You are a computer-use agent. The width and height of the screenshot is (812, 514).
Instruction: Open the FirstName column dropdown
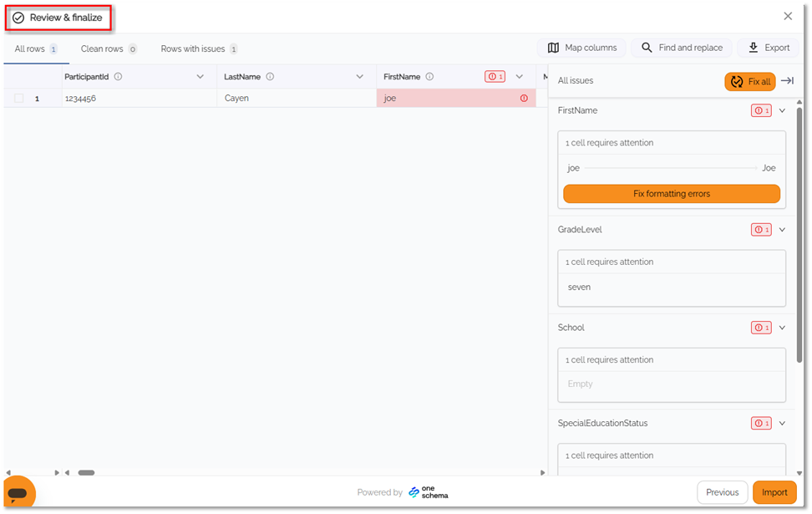(520, 76)
